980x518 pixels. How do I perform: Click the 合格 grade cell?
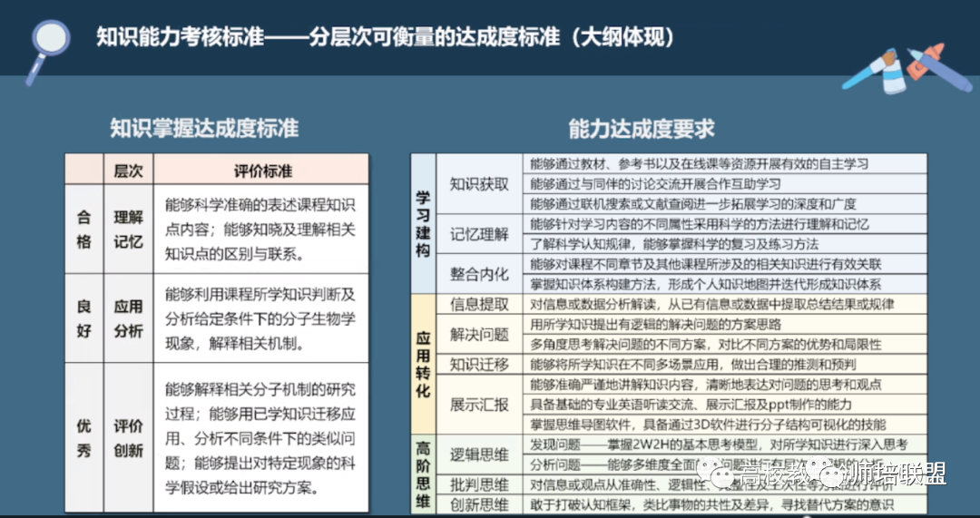[x=84, y=229]
